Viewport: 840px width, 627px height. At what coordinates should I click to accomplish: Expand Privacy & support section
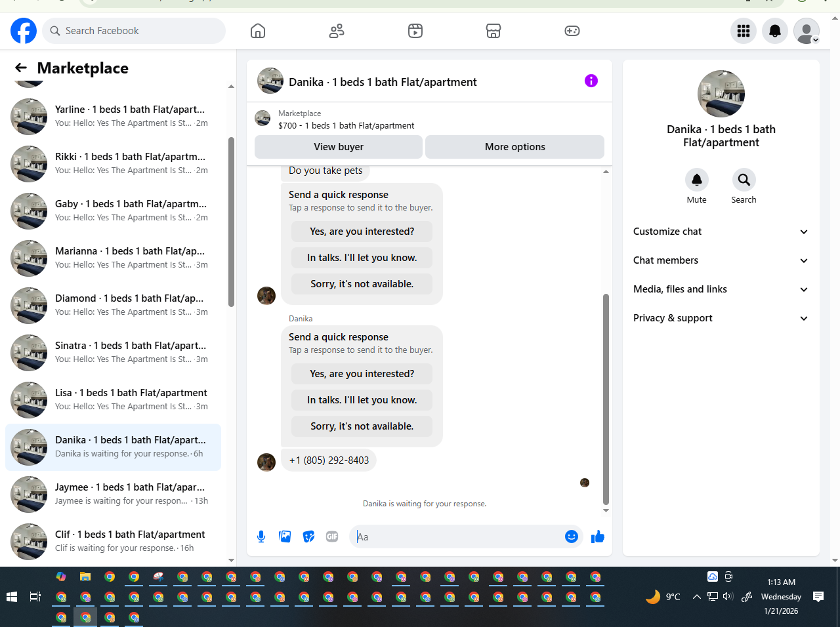(721, 318)
